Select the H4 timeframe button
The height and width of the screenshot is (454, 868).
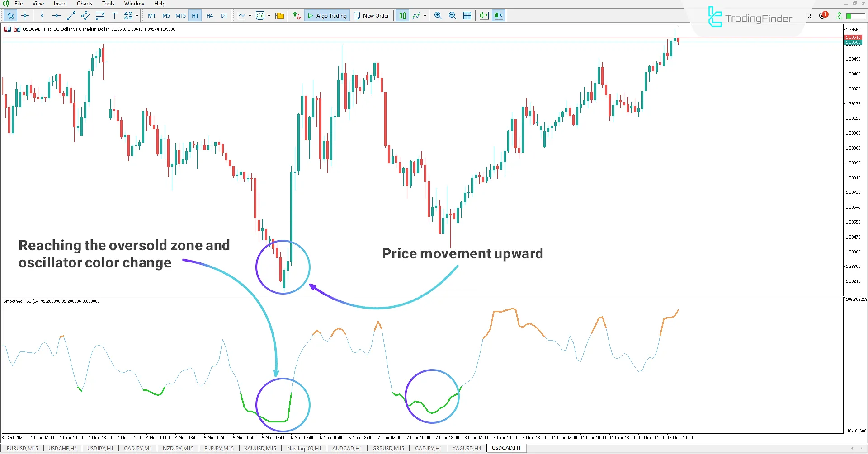click(209, 15)
